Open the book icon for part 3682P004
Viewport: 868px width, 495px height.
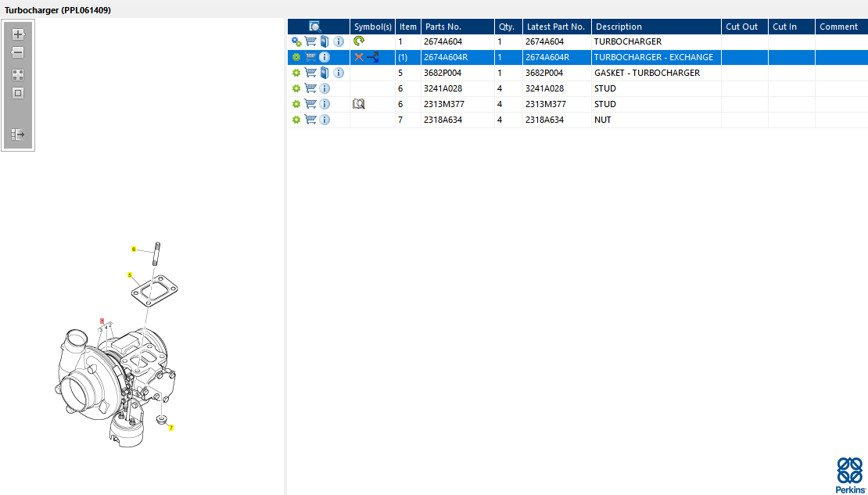click(325, 73)
